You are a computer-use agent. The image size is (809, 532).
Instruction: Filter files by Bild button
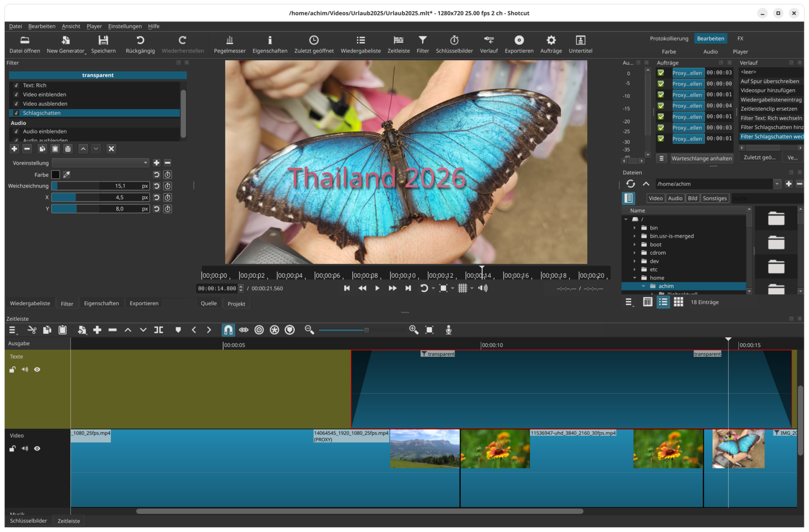[x=692, y=198]
